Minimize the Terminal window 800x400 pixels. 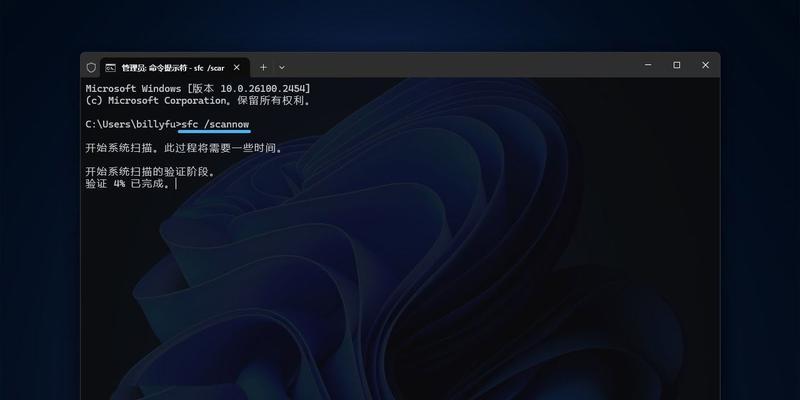[648, 65]
